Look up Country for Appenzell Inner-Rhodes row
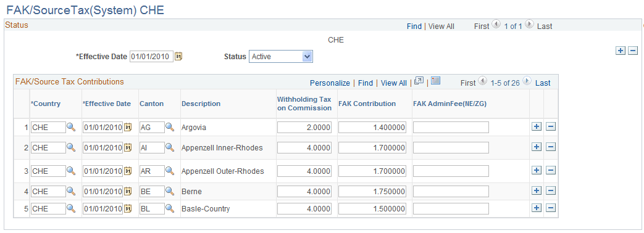The image size is (644, 233). pyautogui.click(x=71, y=147)
